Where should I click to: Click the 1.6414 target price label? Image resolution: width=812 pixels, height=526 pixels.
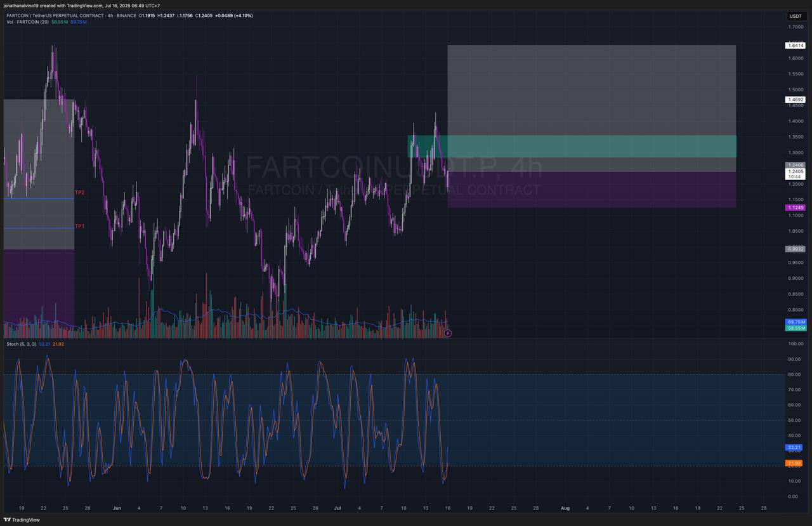[x=795, y=46]
